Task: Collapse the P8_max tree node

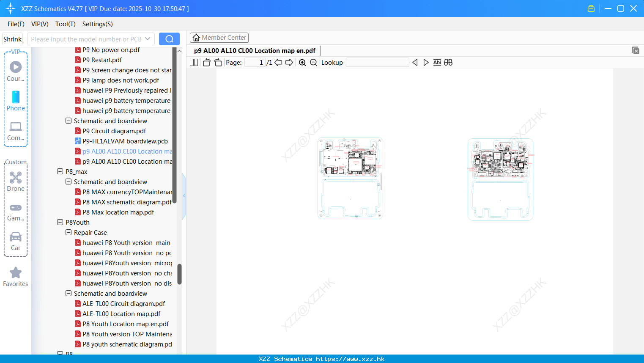Action: 60,172
